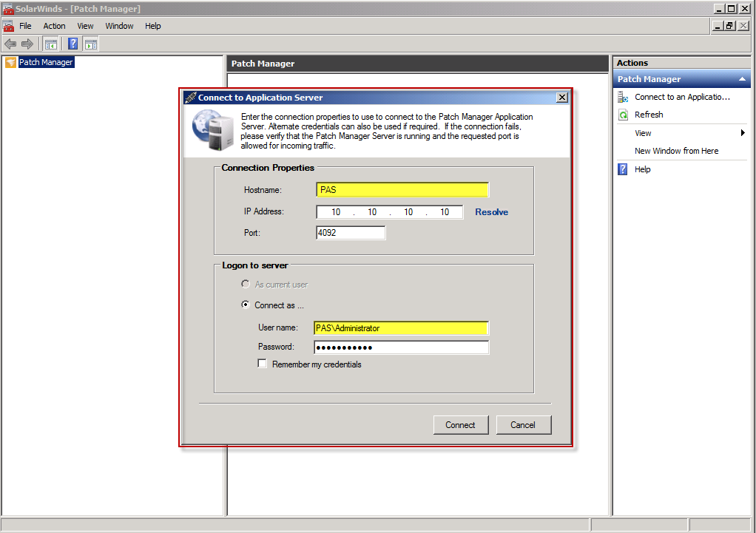Open the View menu in menu bar
The image size is (756, 533).
tap(85, 26)
